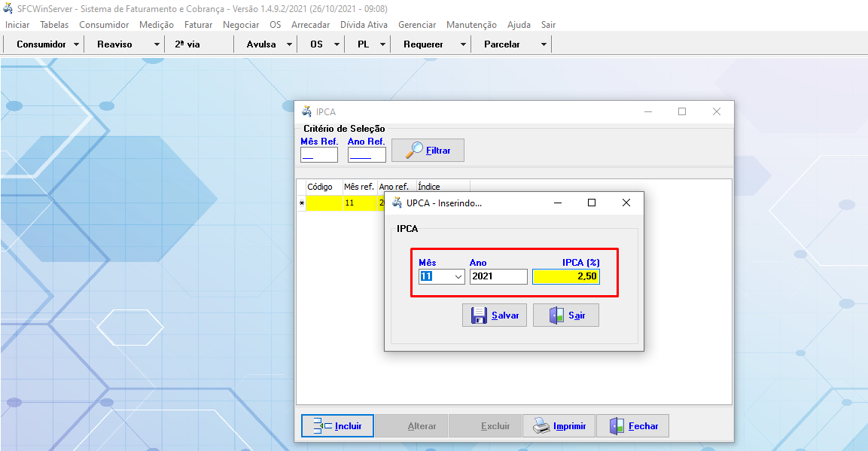Viewport: 868px width, 451px height.
Task: Click the Mês Ref. filter field
Action: click(318, 155)
